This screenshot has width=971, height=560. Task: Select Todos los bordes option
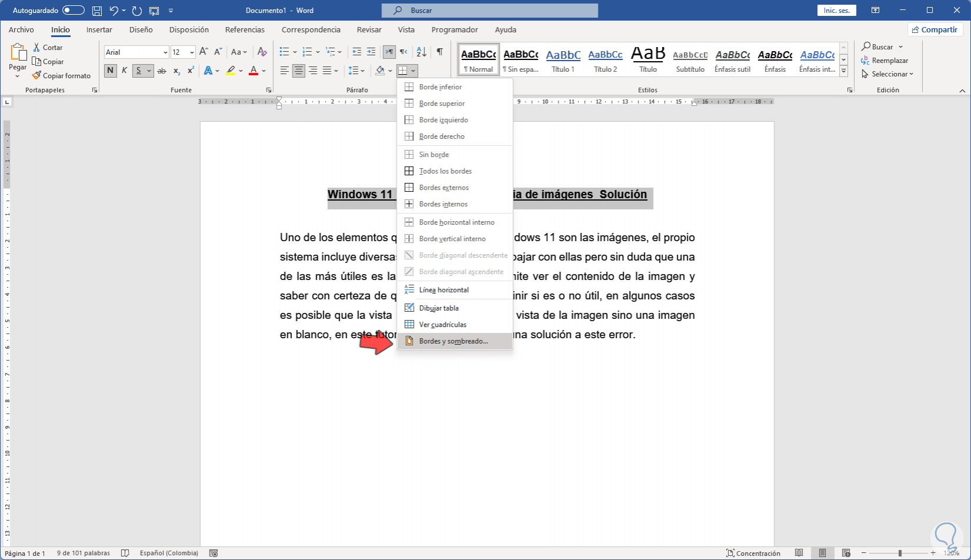(455, 171)
